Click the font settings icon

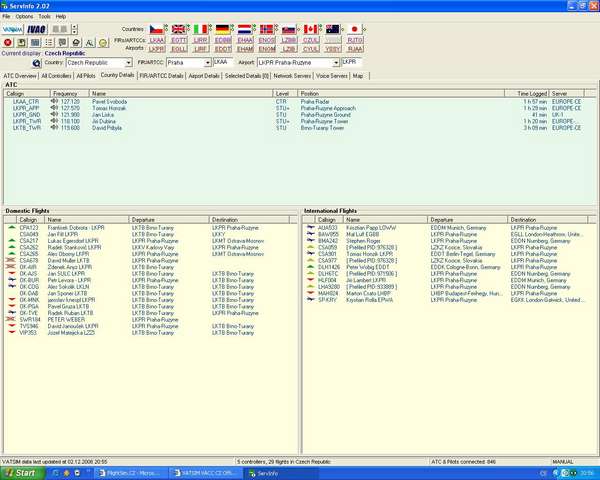click(x=90, y=42)
